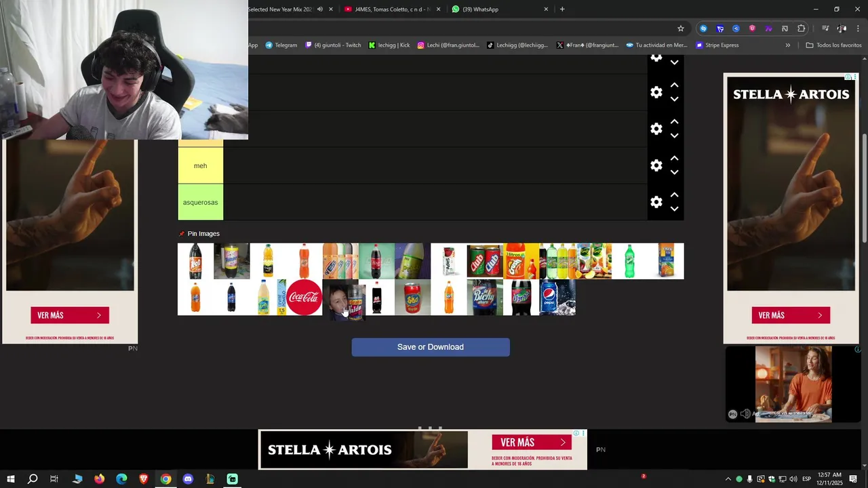Open Windows taskbar search
Image resolution: width=868 pixels, height=488 pixels.
pyautogui.click(x=33, y=479)
